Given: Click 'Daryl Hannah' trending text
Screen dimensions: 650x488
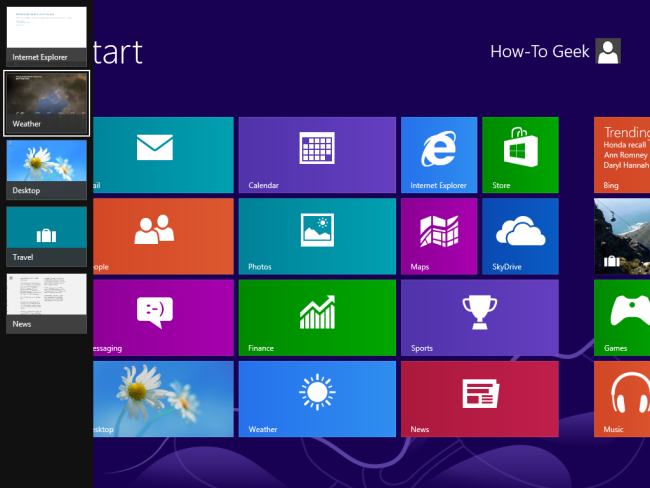Looking at the screenshot, I should point(626,165).
